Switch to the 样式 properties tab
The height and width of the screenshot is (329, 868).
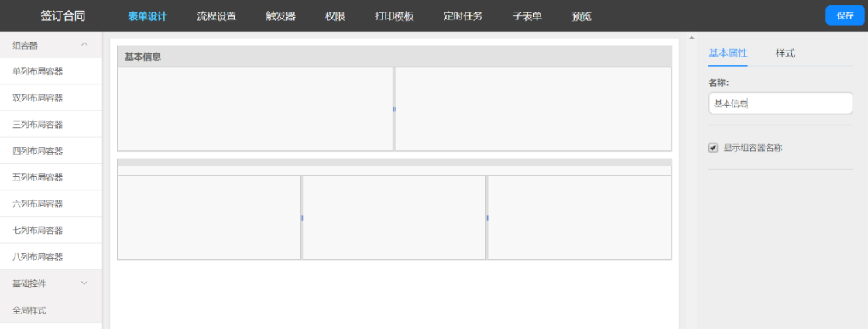click(785, 53)
